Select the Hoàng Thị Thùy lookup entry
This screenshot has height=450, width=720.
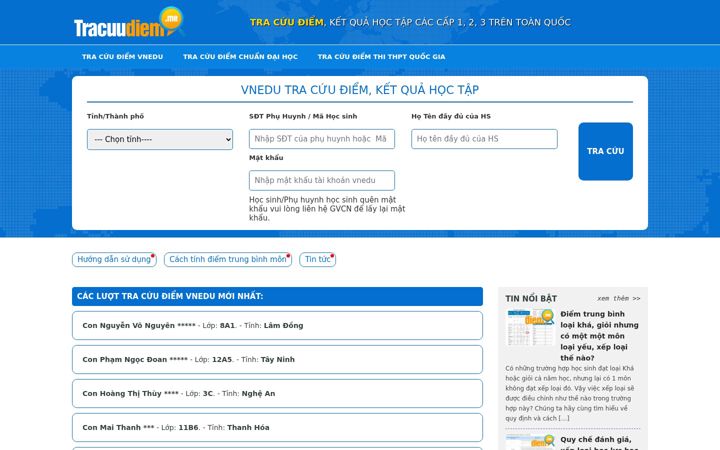[x=277, y=394]
